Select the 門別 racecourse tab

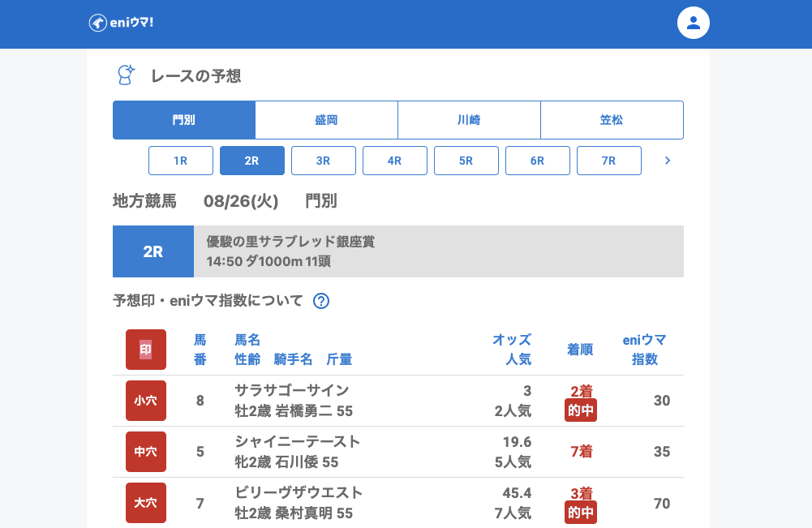184,120
